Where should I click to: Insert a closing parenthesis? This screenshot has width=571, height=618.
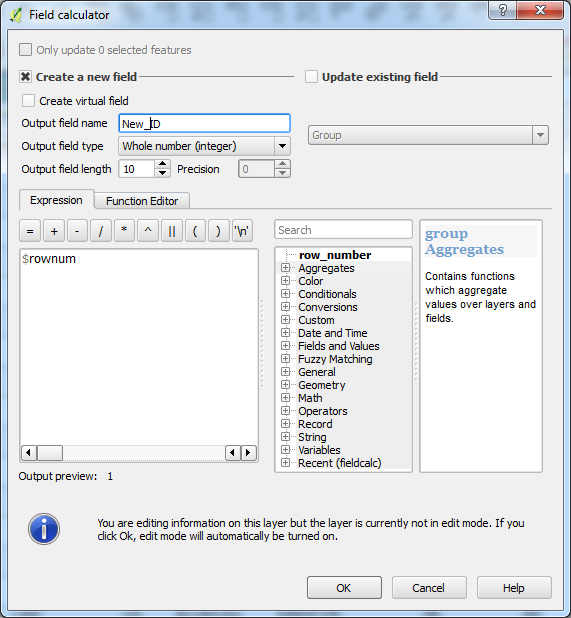pyautogui.click(x=218, y=231)
